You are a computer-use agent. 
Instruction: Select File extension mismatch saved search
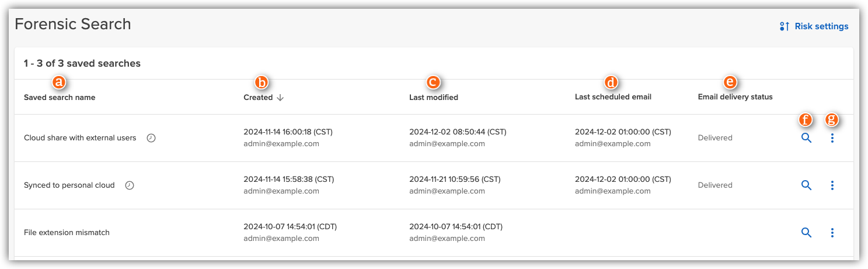point(67,233)
